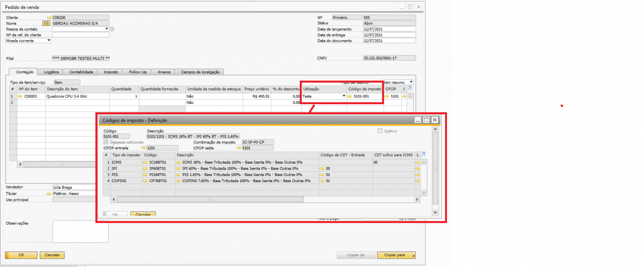This screenshot has height=267, width=644.
Task: Switch to the Logística tab
Action: pos(51,72)
